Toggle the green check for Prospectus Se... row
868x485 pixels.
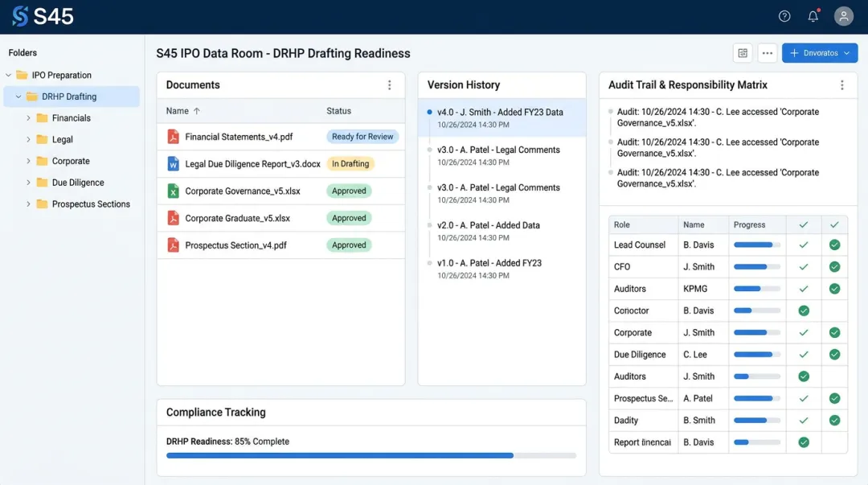coord(834,398)
